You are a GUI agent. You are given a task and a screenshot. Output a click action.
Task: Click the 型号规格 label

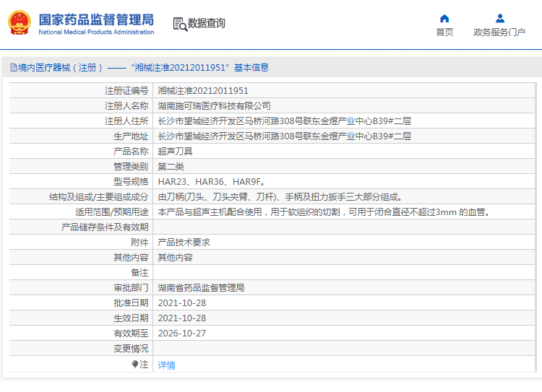[131, 182]
